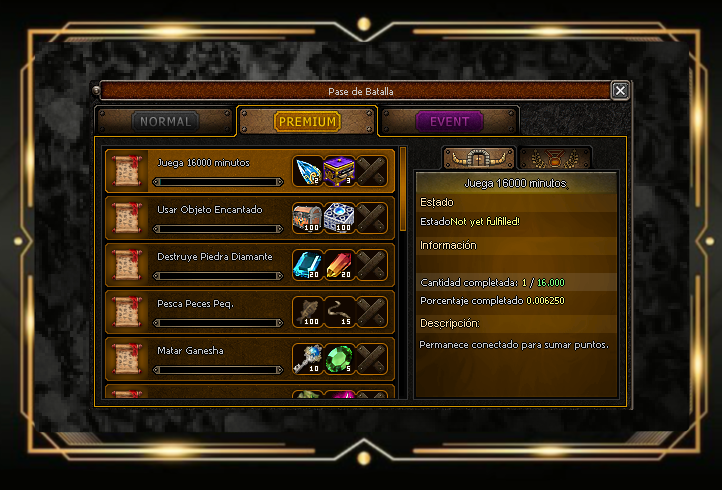Click the fish reward icon with 100
This screenshot has width=722, height=490.
[308, 312]
